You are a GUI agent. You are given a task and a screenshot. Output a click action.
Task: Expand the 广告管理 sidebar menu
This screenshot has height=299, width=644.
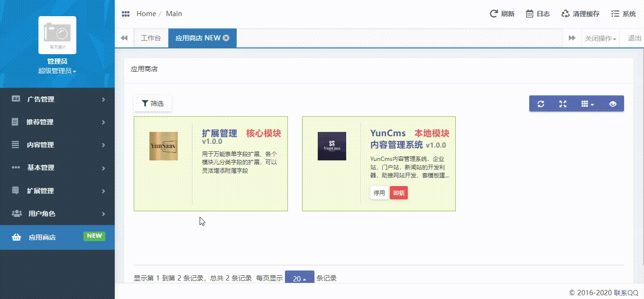coord(57,99)
